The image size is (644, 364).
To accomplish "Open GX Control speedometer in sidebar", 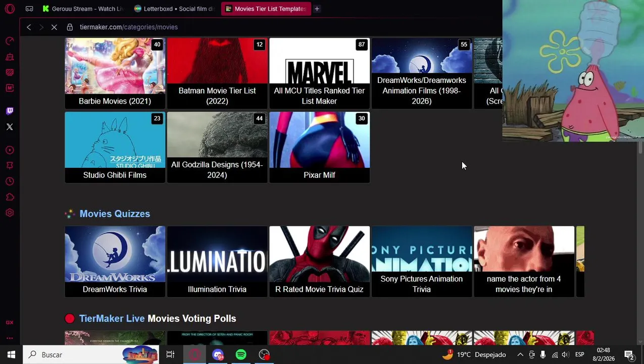I will [x=10, y=41].
